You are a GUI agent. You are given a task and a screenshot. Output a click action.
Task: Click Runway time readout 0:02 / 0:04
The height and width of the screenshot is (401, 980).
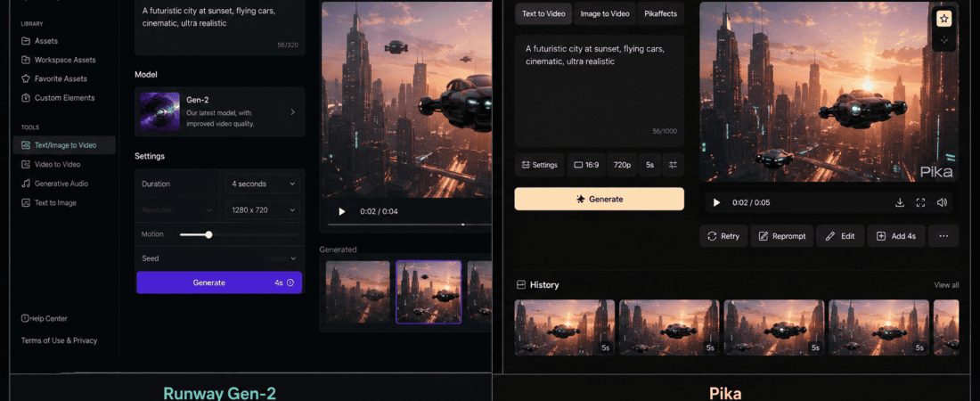379,211
